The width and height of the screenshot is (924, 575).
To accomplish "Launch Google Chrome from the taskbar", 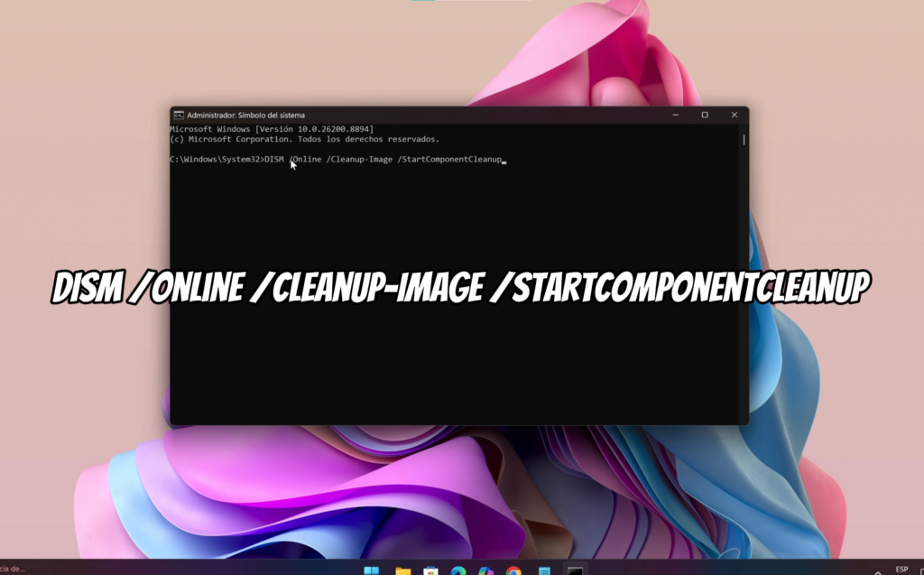I will [x=513, y=570].
